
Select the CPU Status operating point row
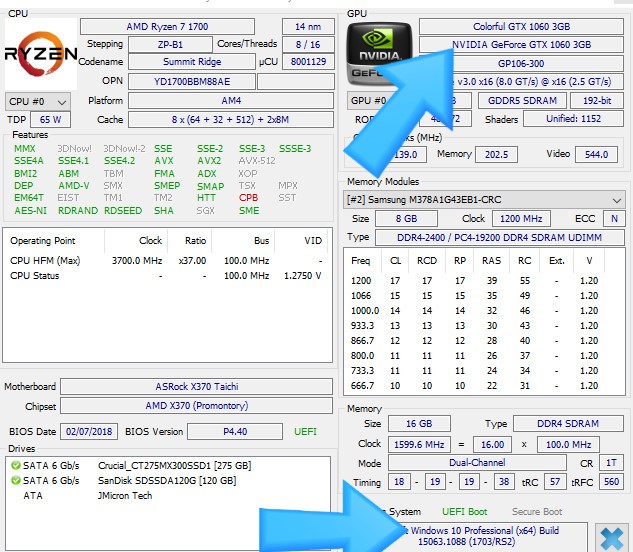[166, 276]
